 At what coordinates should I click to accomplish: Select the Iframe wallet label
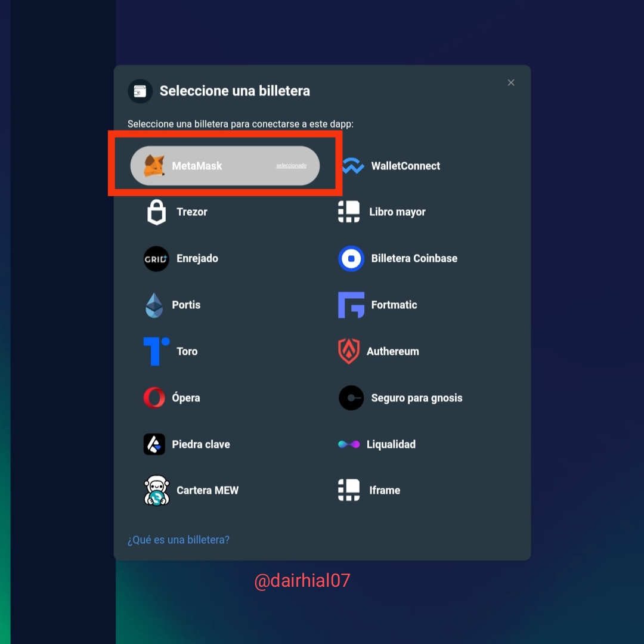[x=385, y=490]
